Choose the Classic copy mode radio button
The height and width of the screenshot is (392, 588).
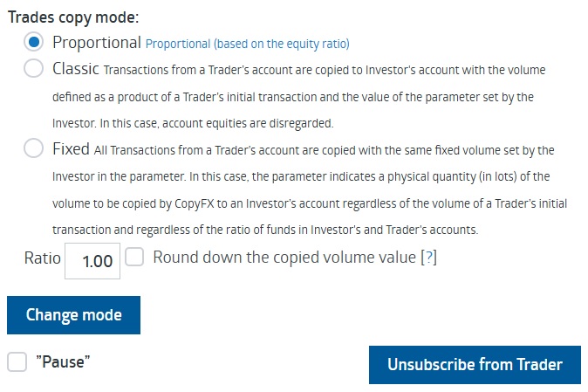(x=34, y=69)
